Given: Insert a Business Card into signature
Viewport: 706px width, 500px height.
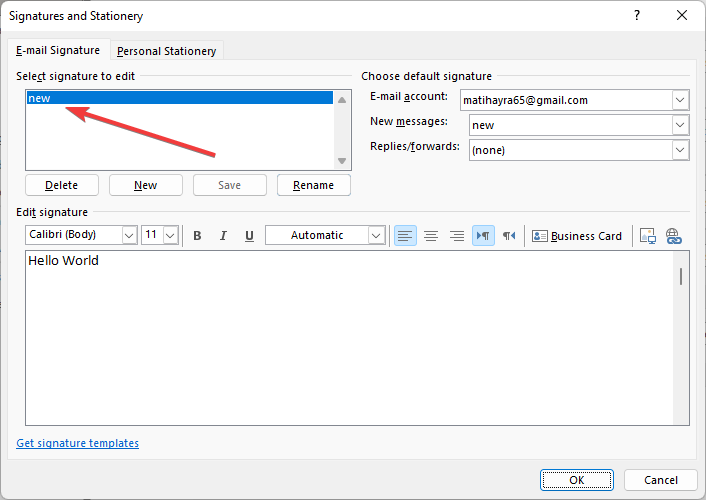Looking at the screenshot, I should click(x=577, y=236).
